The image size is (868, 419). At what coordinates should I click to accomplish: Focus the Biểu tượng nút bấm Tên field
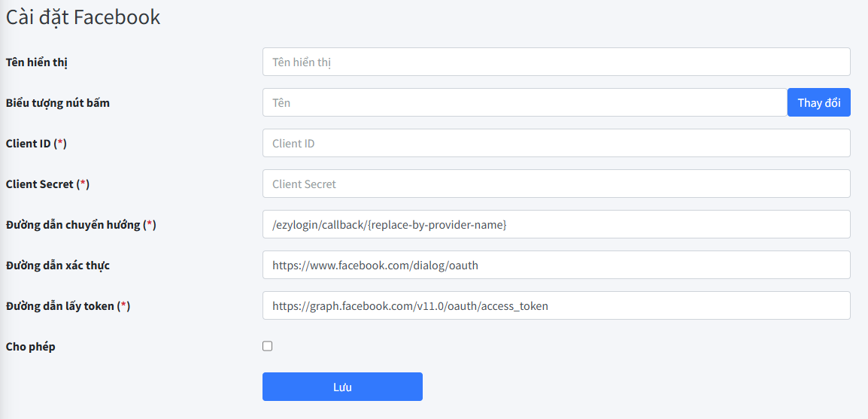coord(525,102)
